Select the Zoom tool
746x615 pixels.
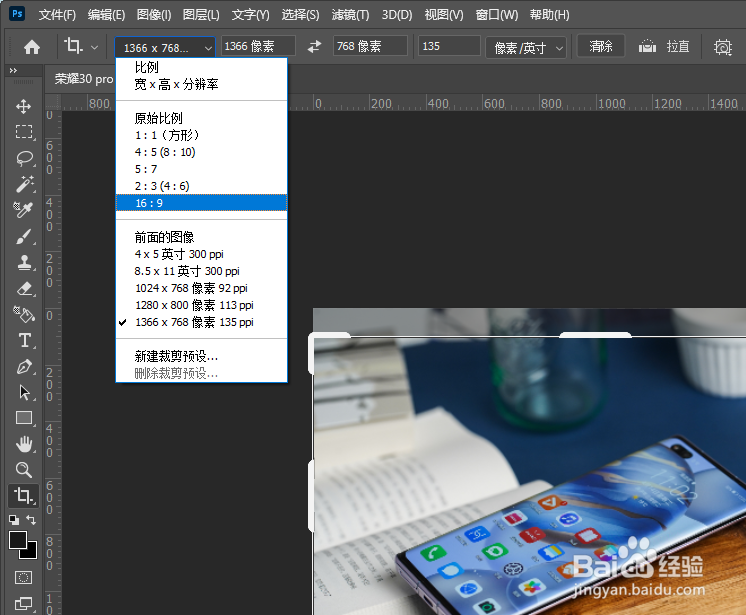24,470
